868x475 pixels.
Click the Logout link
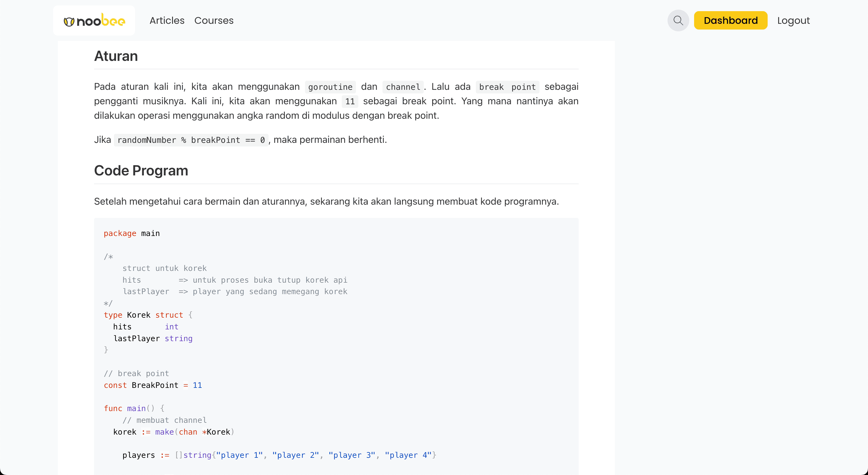793,20
